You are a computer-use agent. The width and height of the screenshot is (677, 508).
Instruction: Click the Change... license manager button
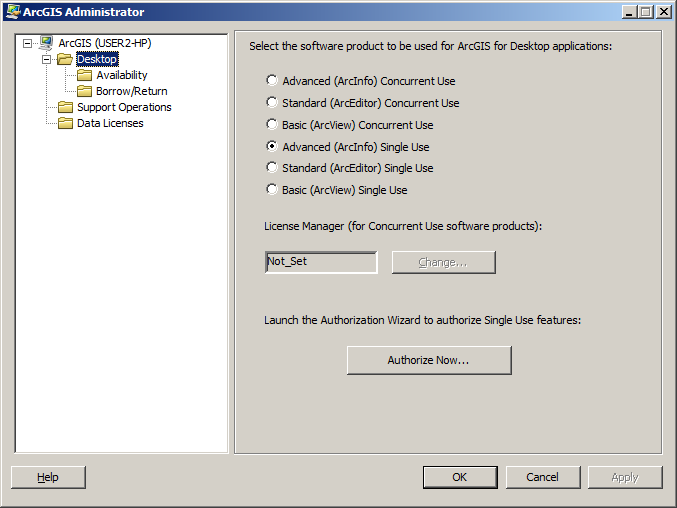443,262
